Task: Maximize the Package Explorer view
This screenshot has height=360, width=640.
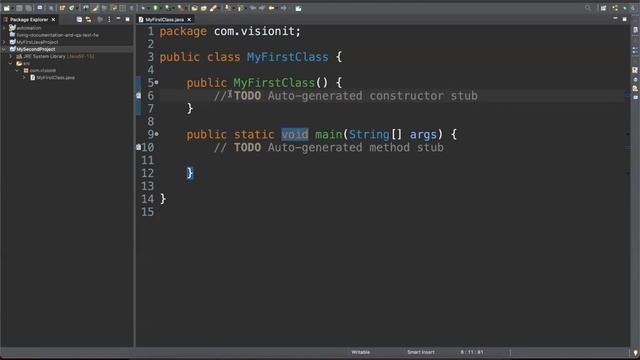Action: [x=128, y=19]
